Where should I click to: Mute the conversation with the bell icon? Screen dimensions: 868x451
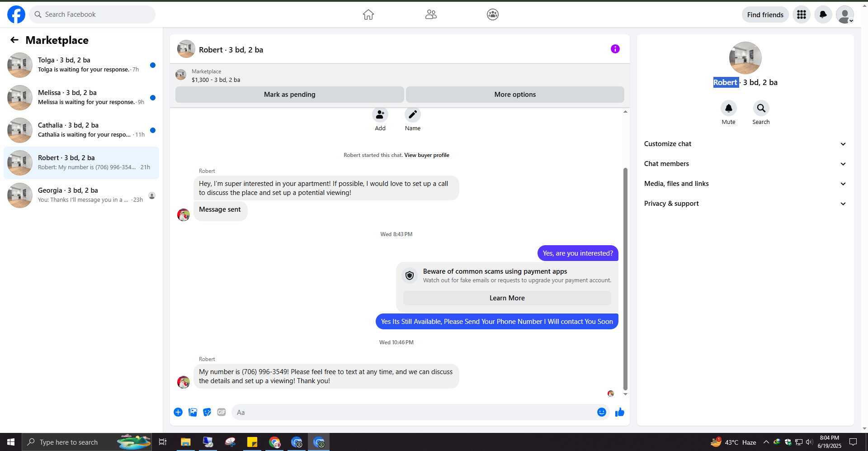click(729, 108)
